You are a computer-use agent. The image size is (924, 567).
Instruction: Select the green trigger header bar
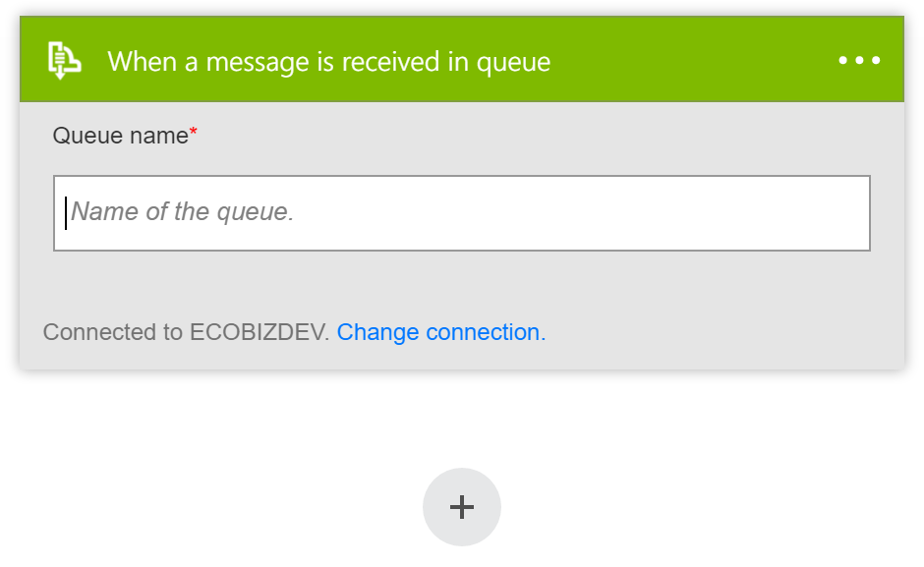462,59
